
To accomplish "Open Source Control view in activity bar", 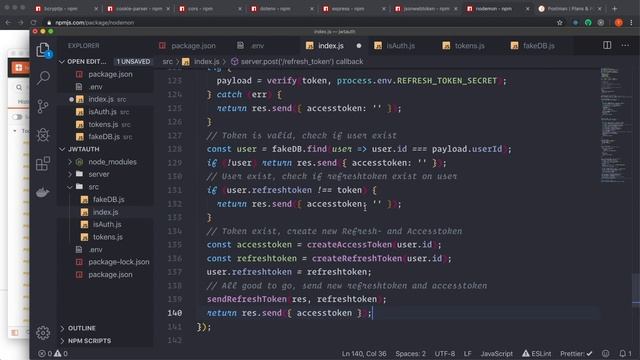I will 43,106.
